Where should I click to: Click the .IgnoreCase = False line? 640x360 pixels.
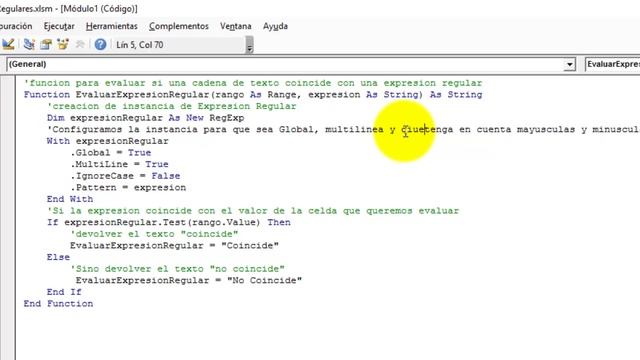[x=125, y=176]
